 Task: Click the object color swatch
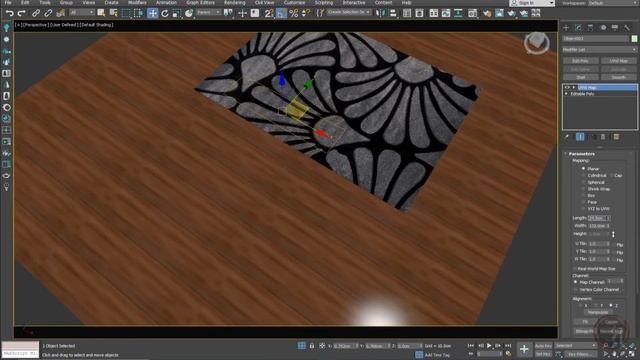(634, 38)
